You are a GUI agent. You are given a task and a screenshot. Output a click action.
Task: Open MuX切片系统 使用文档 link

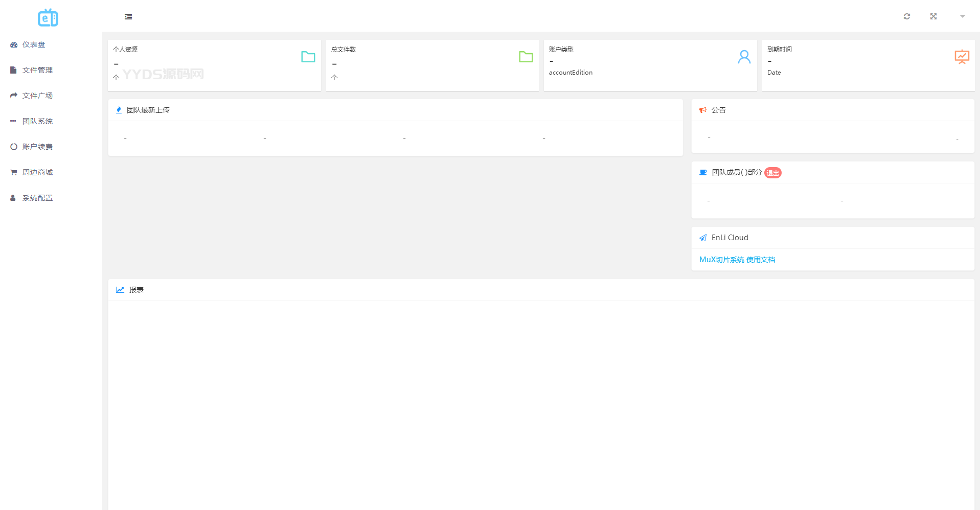click(737, 260)
